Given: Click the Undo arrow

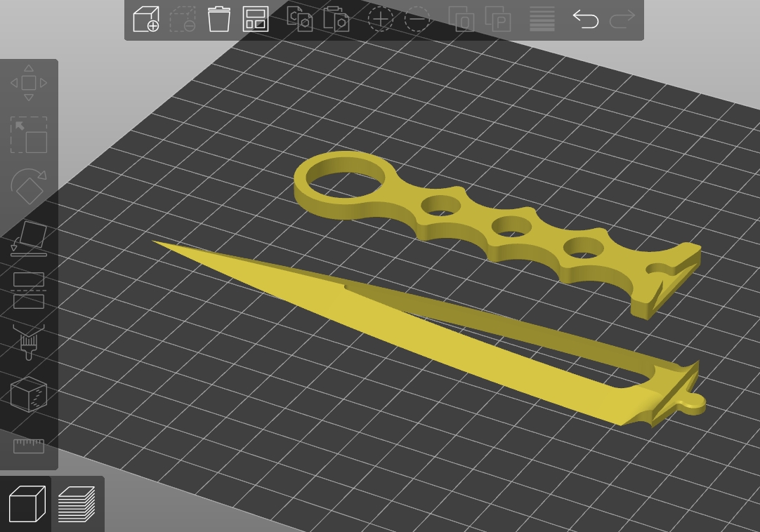Looking at the screenshot, I should click(x=586, y=20).
